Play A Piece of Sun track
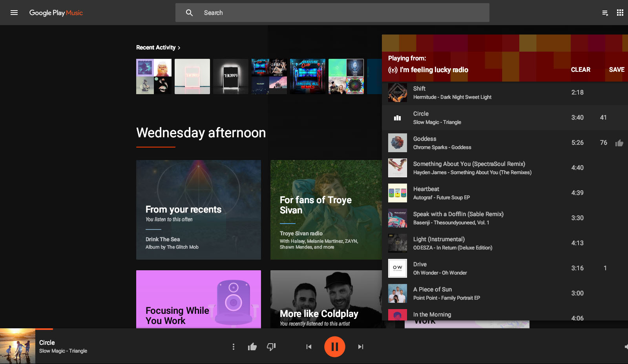 click(505, 293)
